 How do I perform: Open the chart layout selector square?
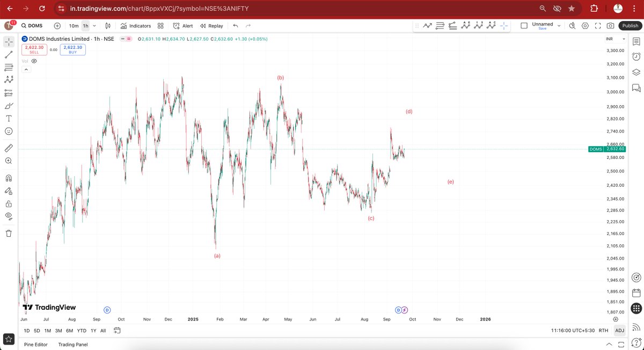[524, 26]
